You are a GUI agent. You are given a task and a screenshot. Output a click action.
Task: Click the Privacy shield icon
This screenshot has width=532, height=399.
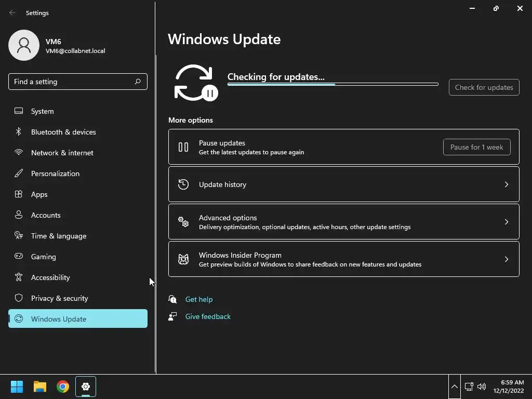19,298
